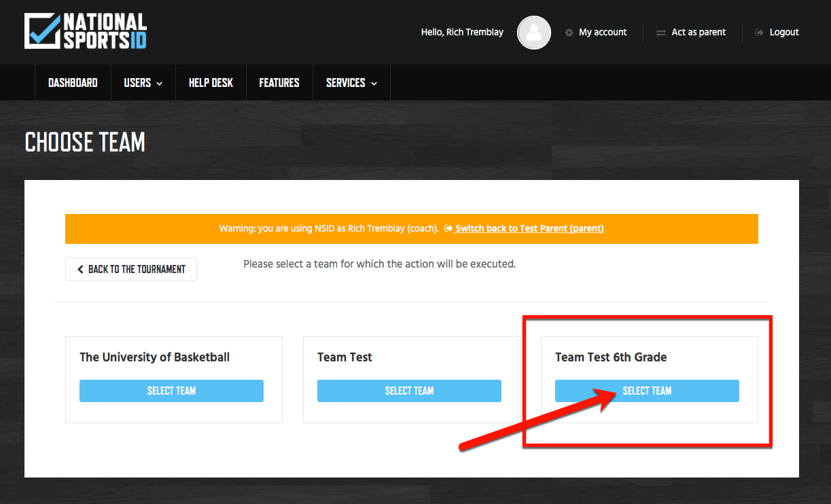831x504 pixels.
Task: Log out via the Logout link
Action: pyautogui.click(x=784, y=32)
